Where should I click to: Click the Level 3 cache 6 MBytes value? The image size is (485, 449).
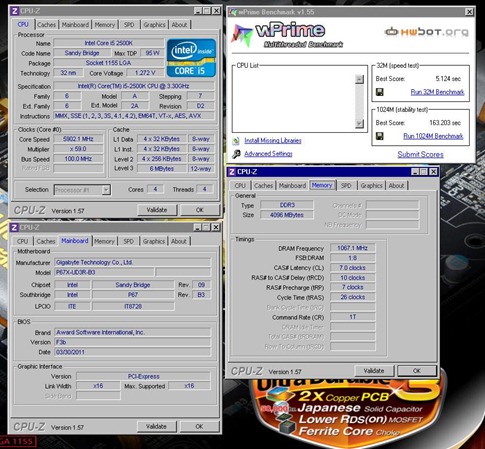(x=161, y=169)
